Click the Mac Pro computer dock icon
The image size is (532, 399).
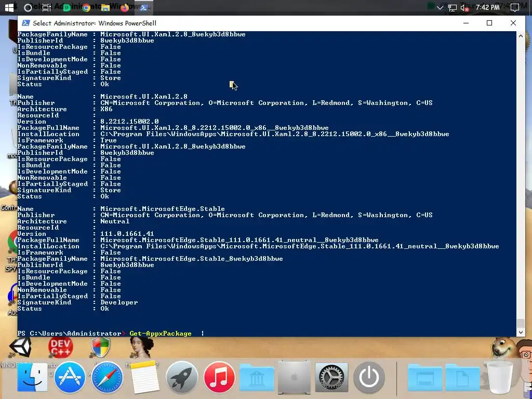pos(294,377)
